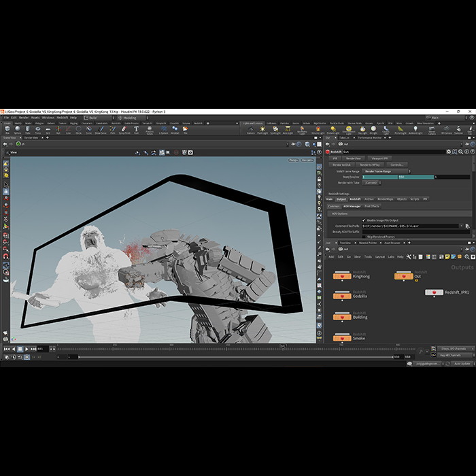476x476 pixels.
Task: Disable the Enable Image File Output checkbox
Action: [363, 220]
